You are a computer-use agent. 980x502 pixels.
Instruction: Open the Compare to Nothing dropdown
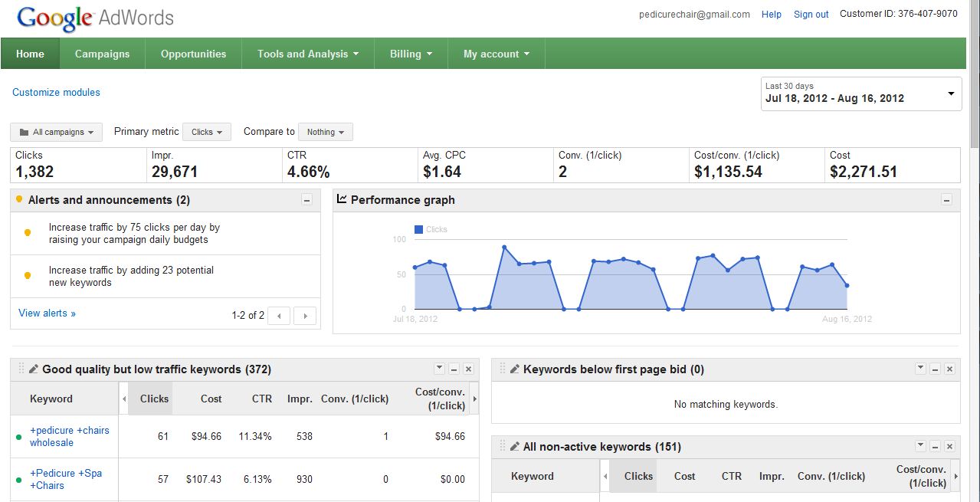pyautogui.click(x=326, y=132)
